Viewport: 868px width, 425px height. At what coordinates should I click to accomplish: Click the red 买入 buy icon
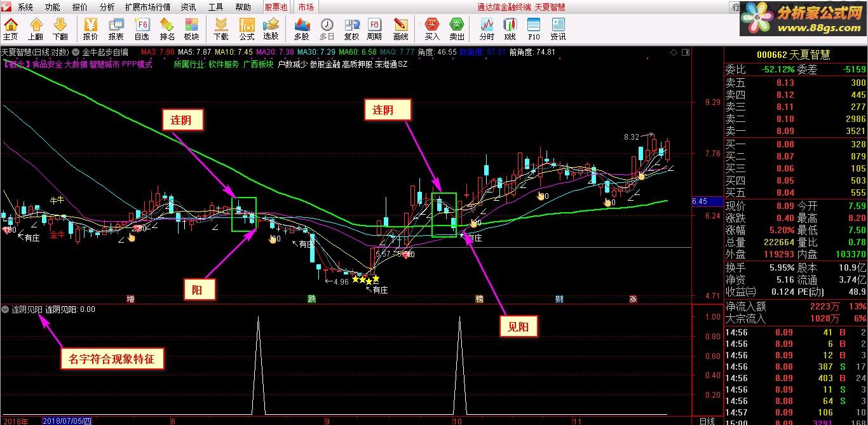click(x=432, y=29)
